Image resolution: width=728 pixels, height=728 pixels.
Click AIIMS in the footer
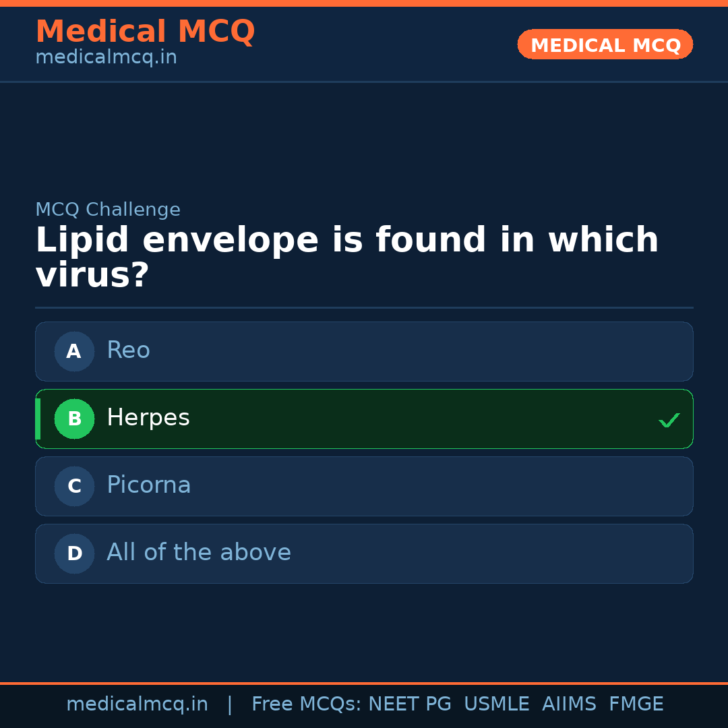(x=569, y=704)
